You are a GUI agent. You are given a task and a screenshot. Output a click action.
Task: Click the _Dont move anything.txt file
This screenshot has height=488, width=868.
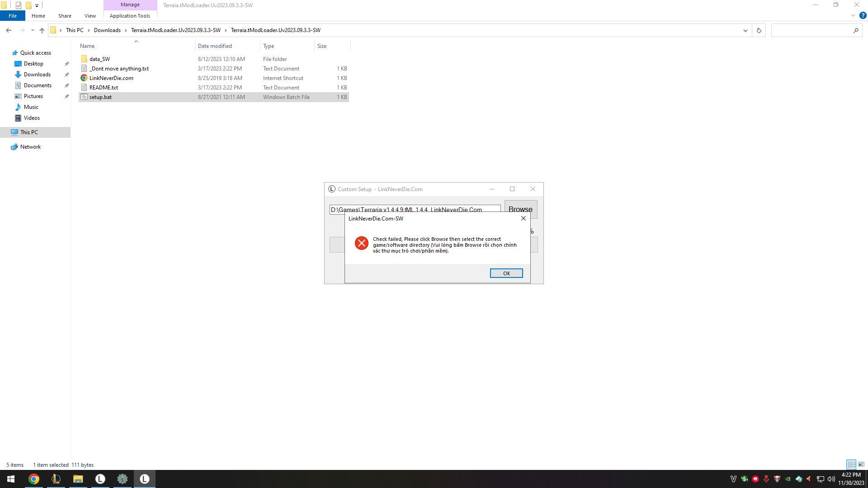click(x=118, y=68)
